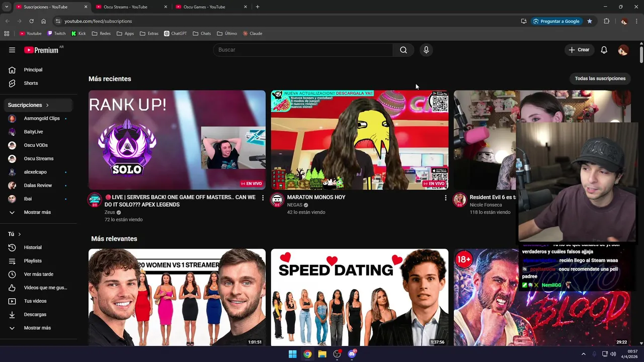Go to the browser home page

tap(43, 21)
